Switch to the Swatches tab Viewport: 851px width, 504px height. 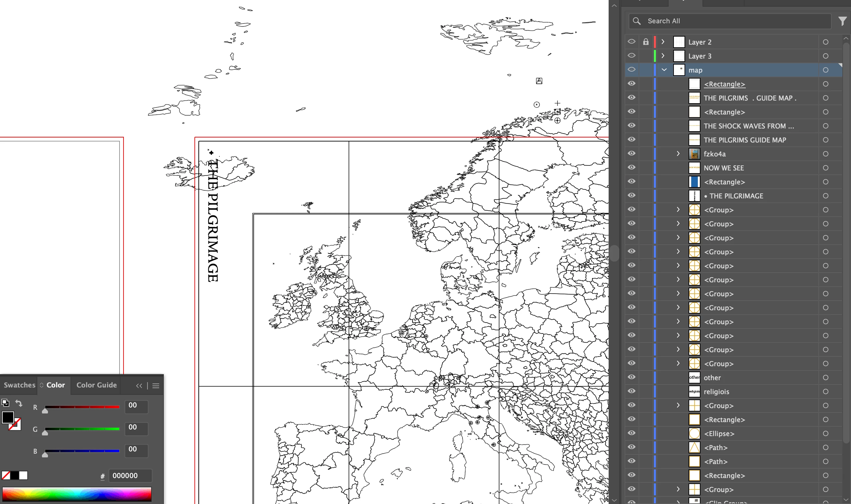pos(19,385)
